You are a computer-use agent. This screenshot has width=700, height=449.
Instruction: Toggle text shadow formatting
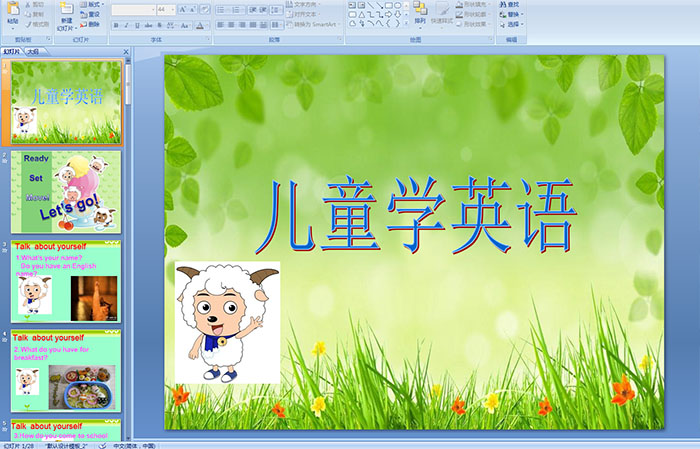coord(159,25)
